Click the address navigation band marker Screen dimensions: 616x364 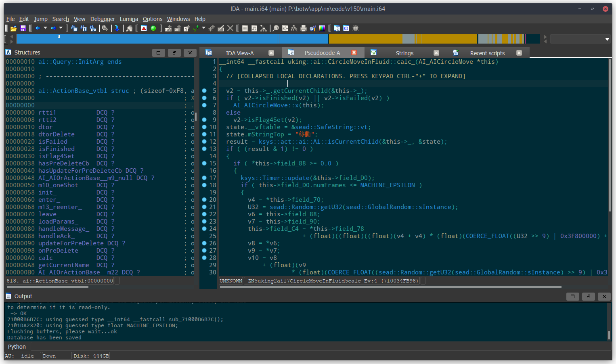click(59, 37)
